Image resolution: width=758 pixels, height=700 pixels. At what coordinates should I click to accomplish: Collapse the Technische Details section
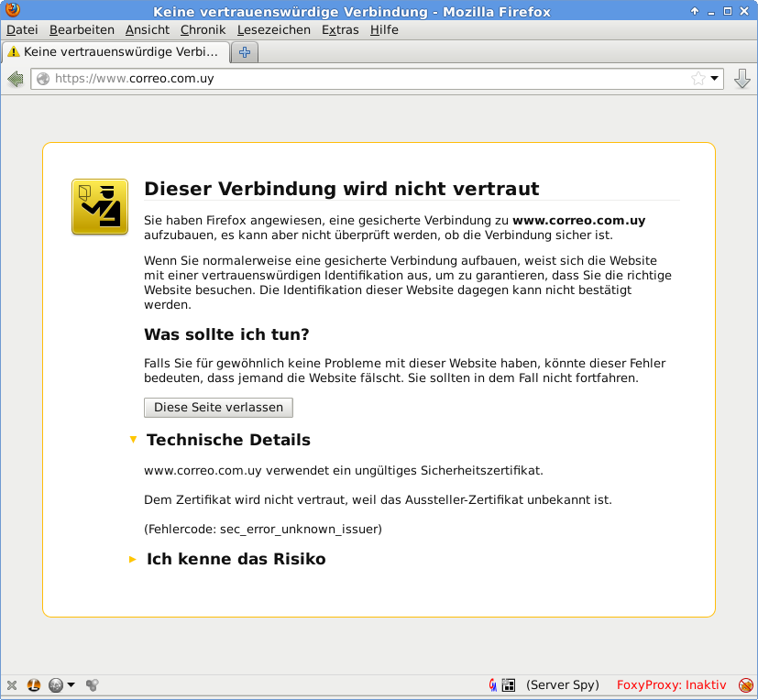coord(134,440)
